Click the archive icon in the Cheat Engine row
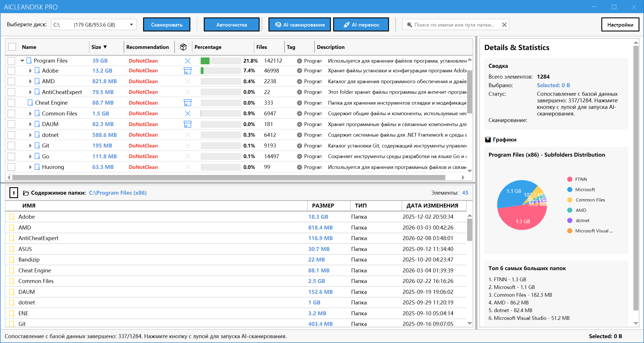The image size is (644, 343). [x=188, y=103]
